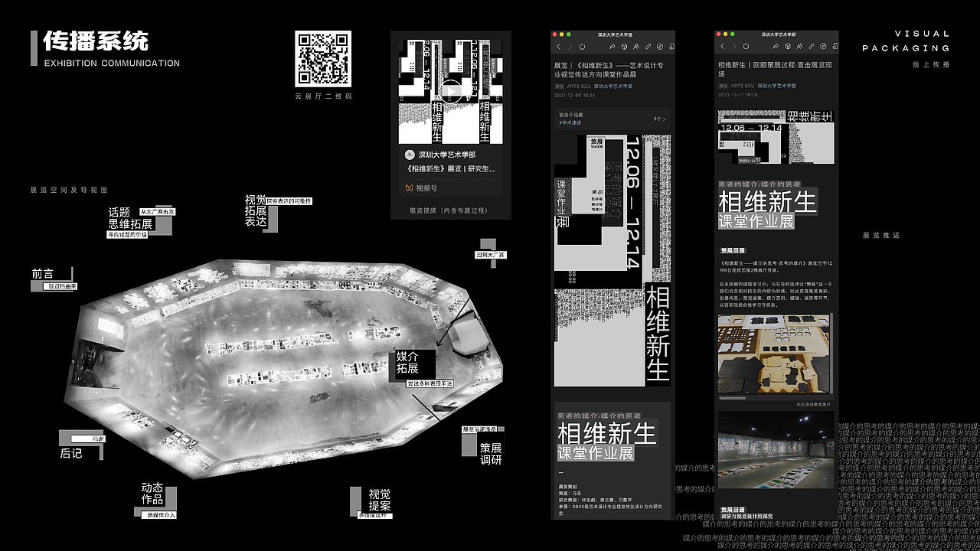
Task: Click the 展览视频（内含布展过程）caption
Action: coord(449,210)
